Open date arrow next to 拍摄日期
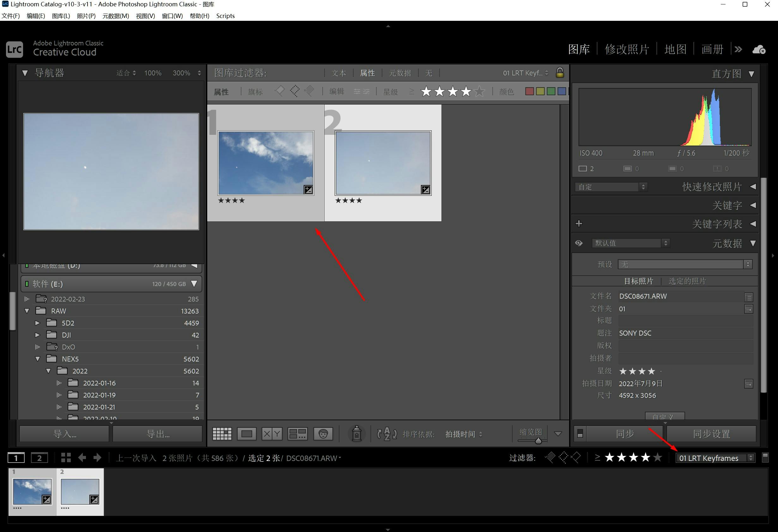Viewport: 778px width, 532px height. 749,384
